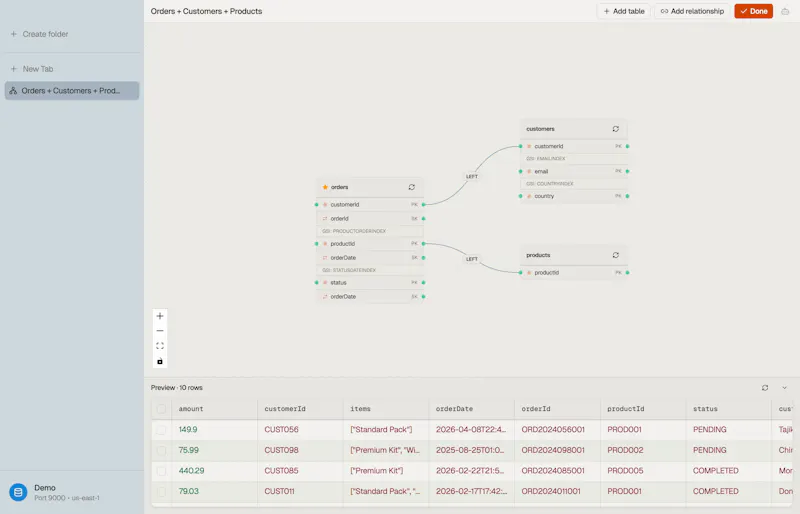Screen dimensions: 800x514
Task: Click left connector dot of orders status
Action: click(317, 283)
